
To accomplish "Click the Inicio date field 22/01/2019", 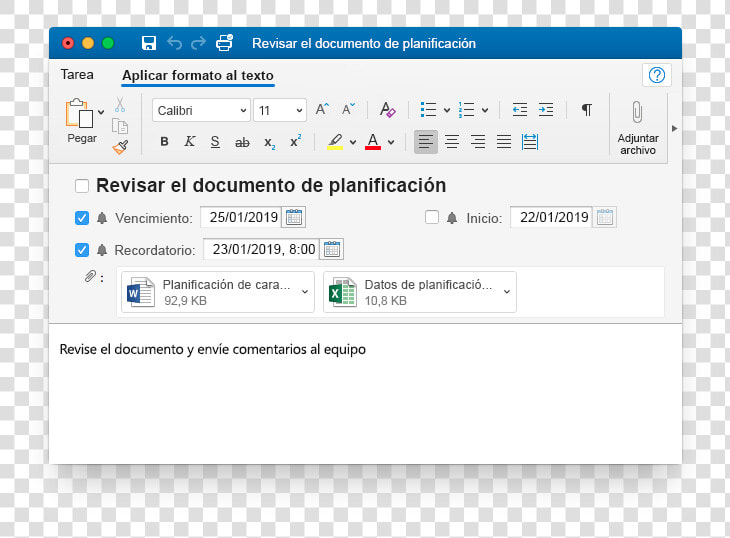I will click(x=552, y=217).
